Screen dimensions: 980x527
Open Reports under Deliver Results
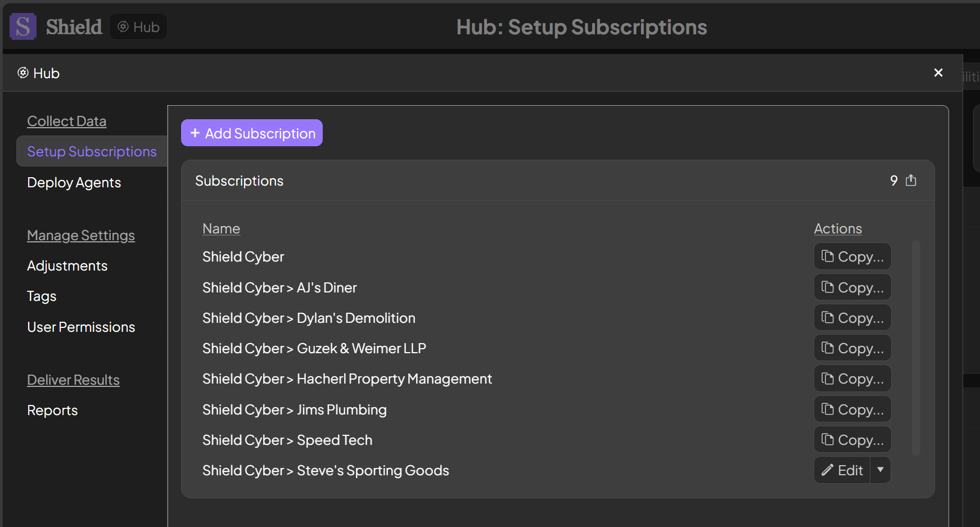(x=52, y=410)
